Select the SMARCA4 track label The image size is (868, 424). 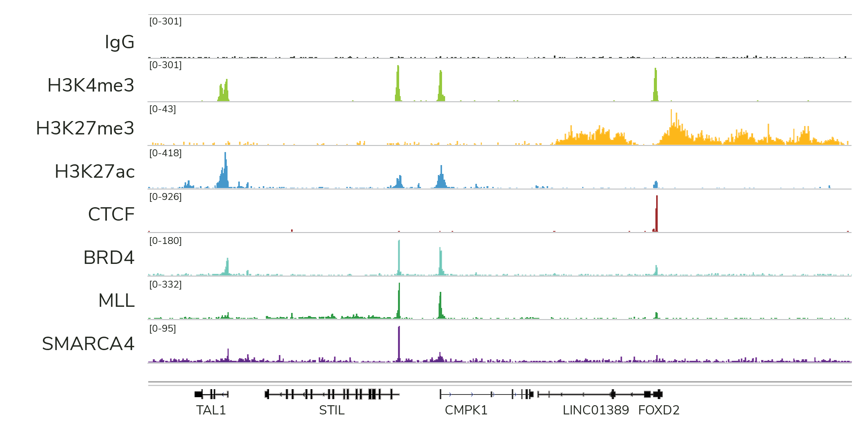click(x=88, y=344)
